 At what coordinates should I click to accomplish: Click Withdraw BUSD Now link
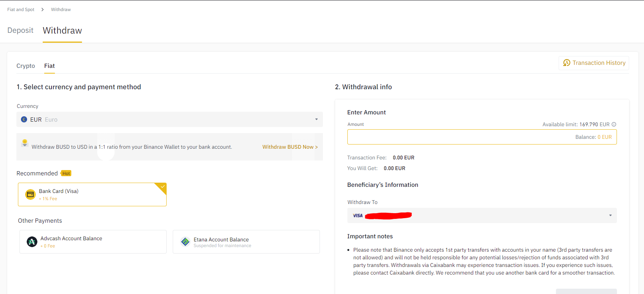coord(290,147)
